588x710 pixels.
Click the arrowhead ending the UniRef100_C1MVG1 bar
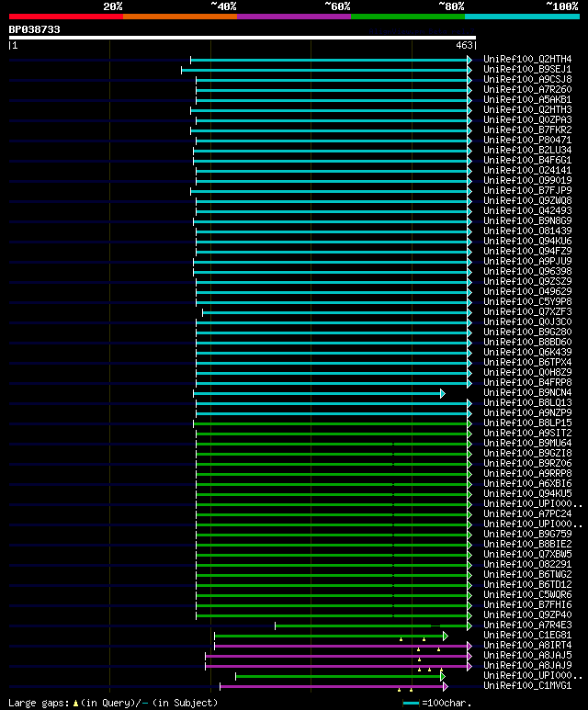click(446, 686)
